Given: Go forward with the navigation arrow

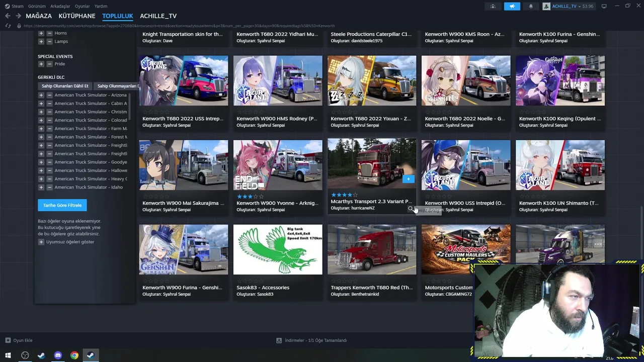Looking at the screenshot, I should click(x=18, y=16).
